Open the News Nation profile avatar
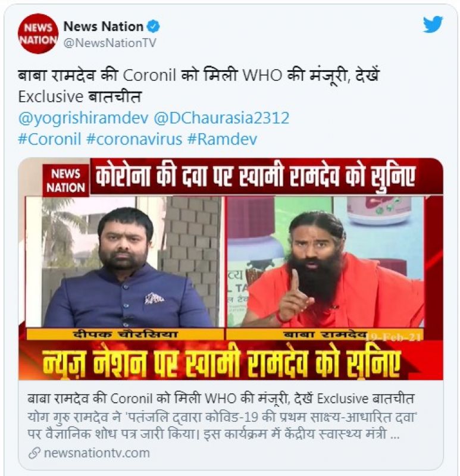The height and width of the screenshot is (476, 460). (x=38, y=34)
